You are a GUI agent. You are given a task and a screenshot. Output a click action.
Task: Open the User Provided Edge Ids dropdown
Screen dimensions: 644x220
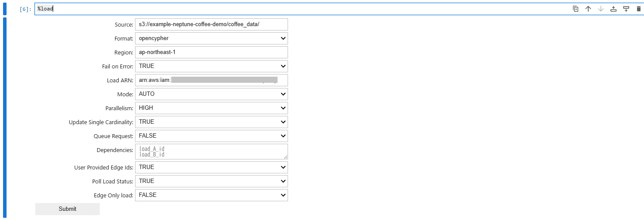pyautogui.click(x=211, y=167)
